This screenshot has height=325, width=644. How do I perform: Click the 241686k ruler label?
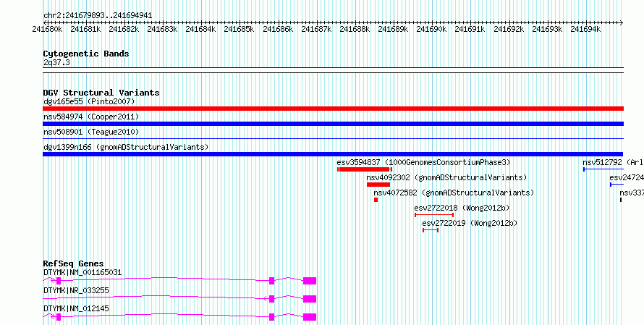coord(278,29)
